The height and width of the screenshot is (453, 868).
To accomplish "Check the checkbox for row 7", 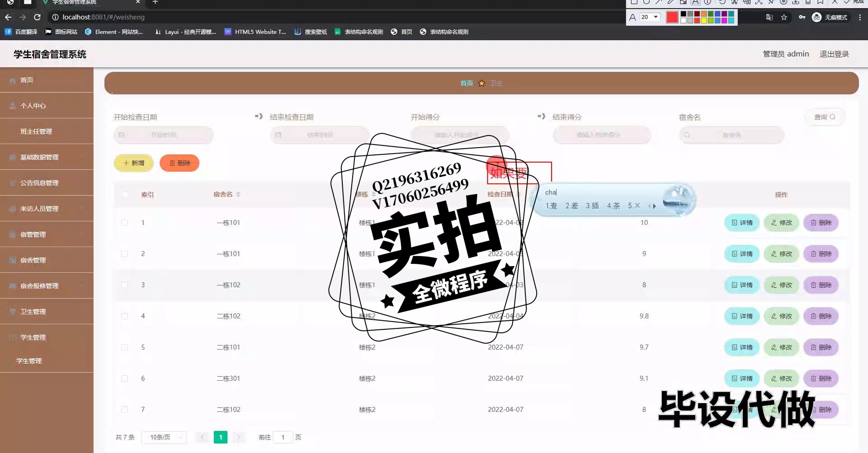I will point(124,410).
